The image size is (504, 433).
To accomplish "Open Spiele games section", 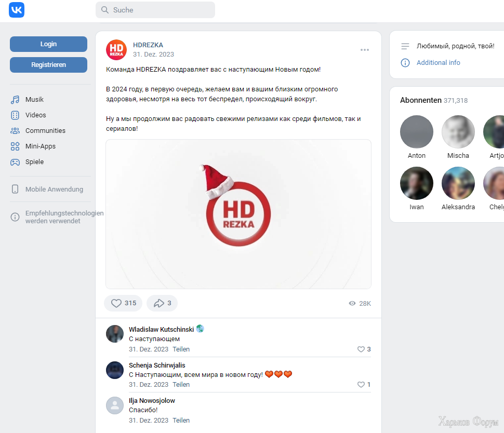I will click(x=34, y=162).
